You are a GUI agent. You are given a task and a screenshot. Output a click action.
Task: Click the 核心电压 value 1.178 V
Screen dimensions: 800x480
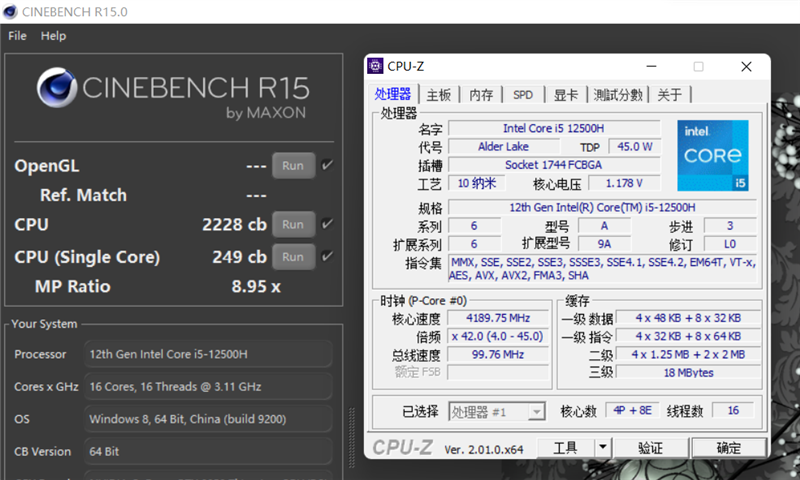624,183
